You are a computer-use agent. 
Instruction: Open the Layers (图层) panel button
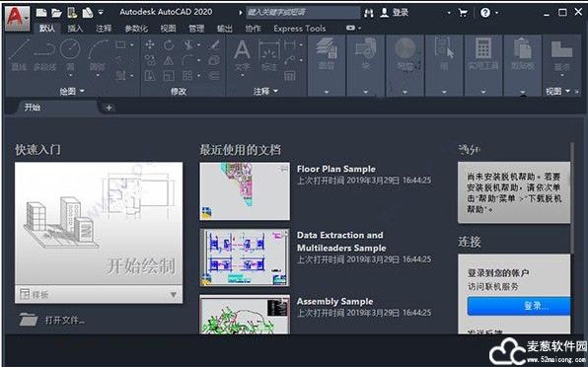click(x=327, y=54)
